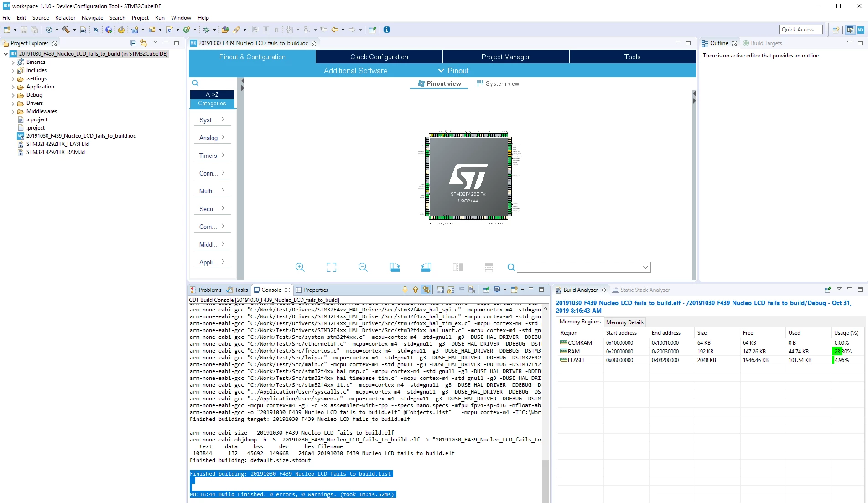Switch to the Memory Details tab
This screenshot has height=503, width=868.
coord(624,322)
